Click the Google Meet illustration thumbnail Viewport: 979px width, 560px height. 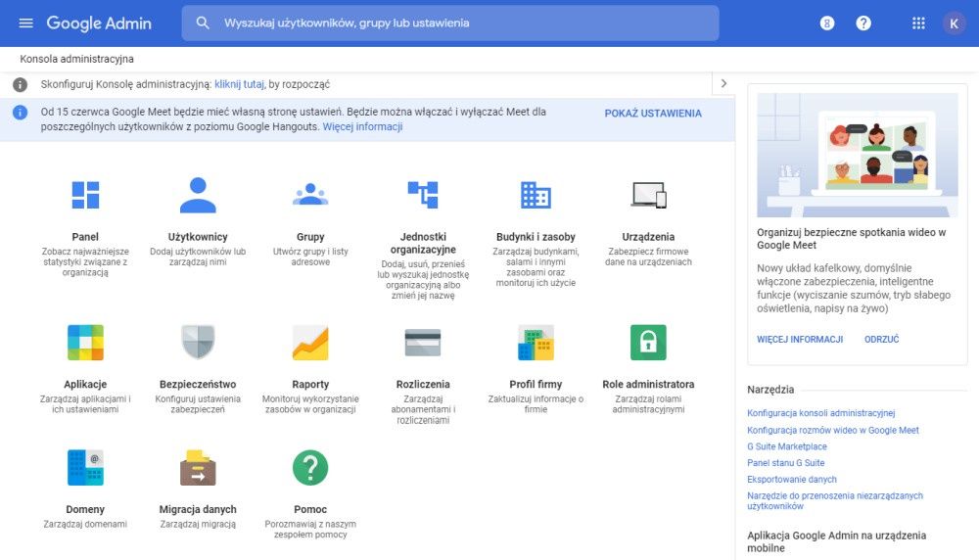pos(858,155)
